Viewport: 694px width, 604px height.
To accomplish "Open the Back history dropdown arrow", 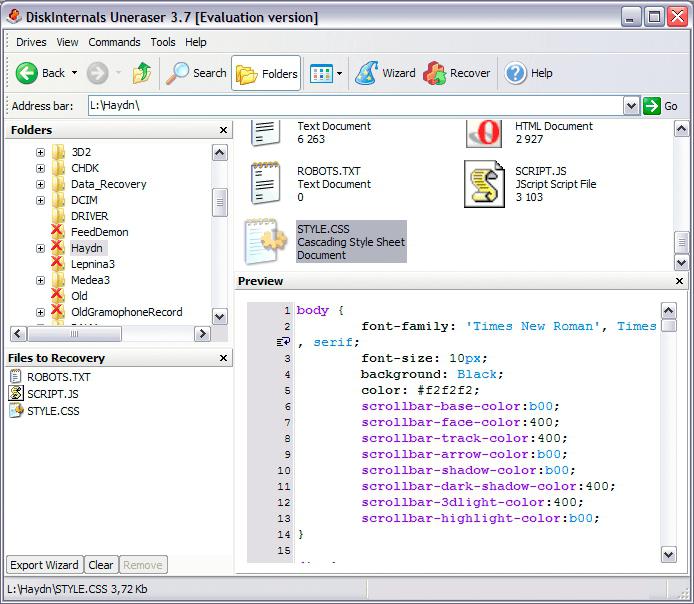I will click(74, 73).
